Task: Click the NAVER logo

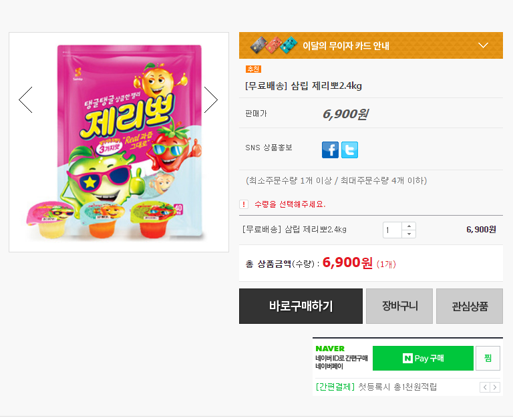Action: [x=330, y=349]
